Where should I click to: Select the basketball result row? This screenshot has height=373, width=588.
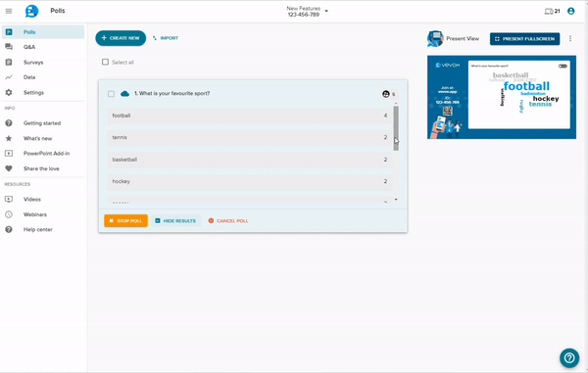(x=249, y=160)
